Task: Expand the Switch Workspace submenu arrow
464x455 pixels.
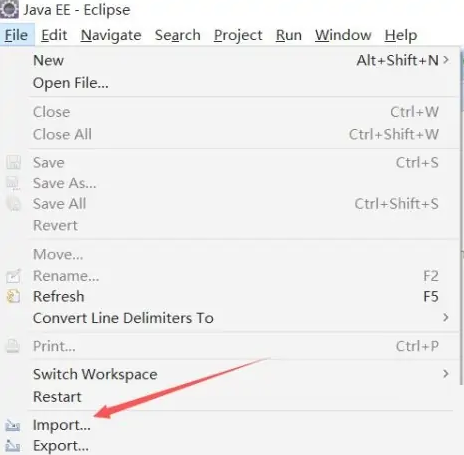Action: pos(446,374)
